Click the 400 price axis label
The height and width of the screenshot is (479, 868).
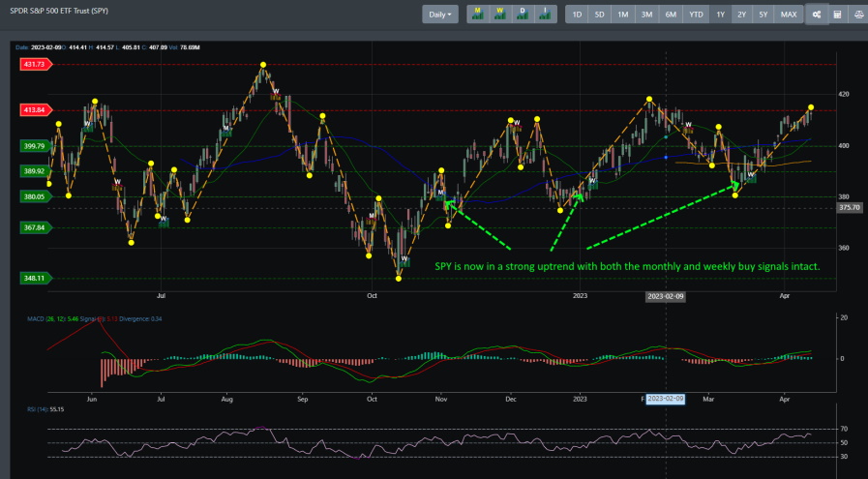(x=844, y=146)
